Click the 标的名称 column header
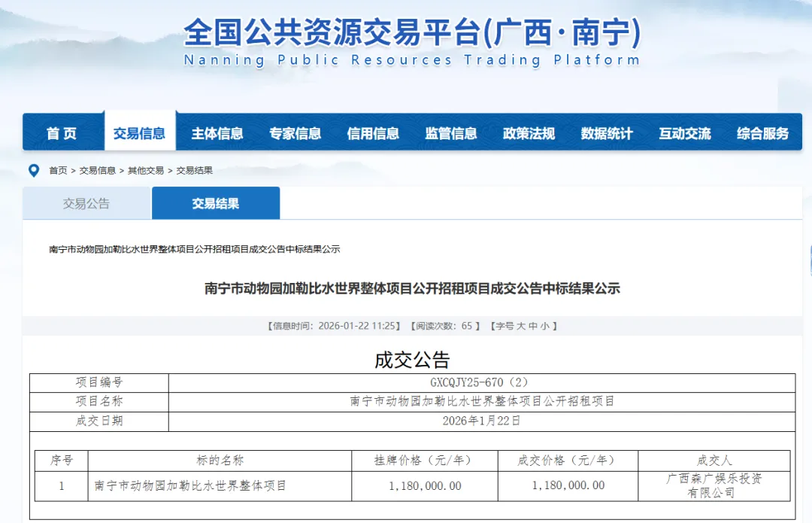The width and height of the screenshot is (812, 523). point(220,461)
